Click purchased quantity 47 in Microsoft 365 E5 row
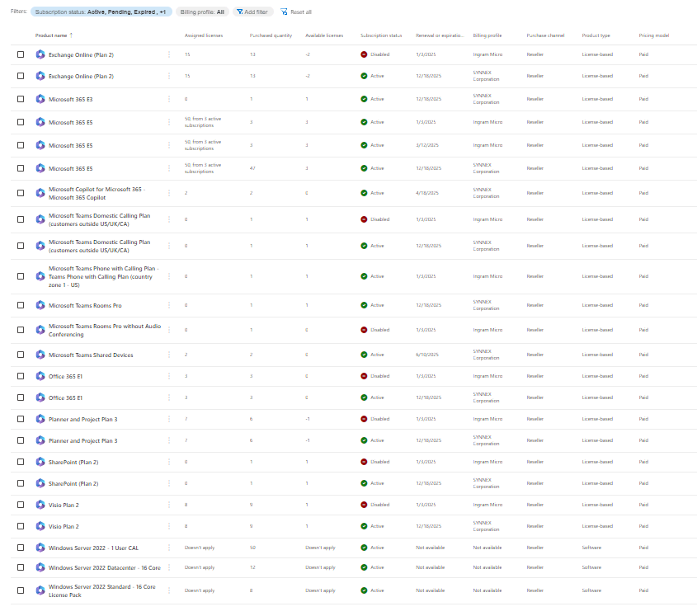 [x=252, y=168]
